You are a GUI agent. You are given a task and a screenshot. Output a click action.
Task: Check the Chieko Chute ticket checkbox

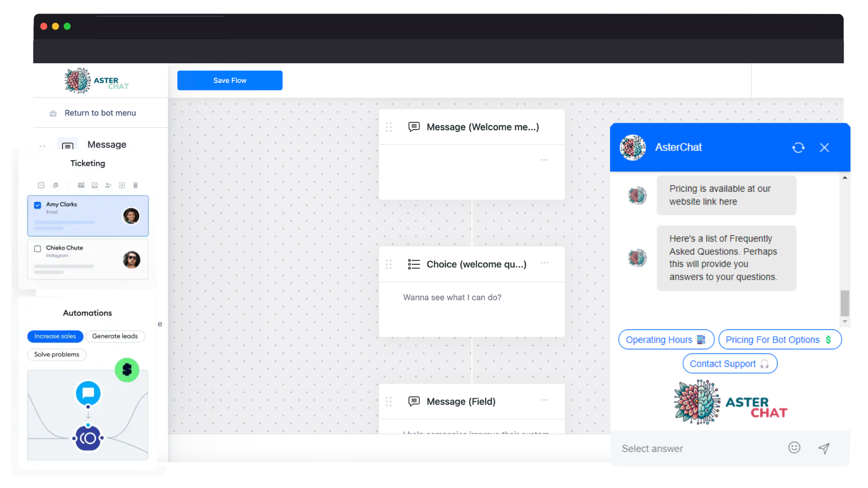point(38,249)
